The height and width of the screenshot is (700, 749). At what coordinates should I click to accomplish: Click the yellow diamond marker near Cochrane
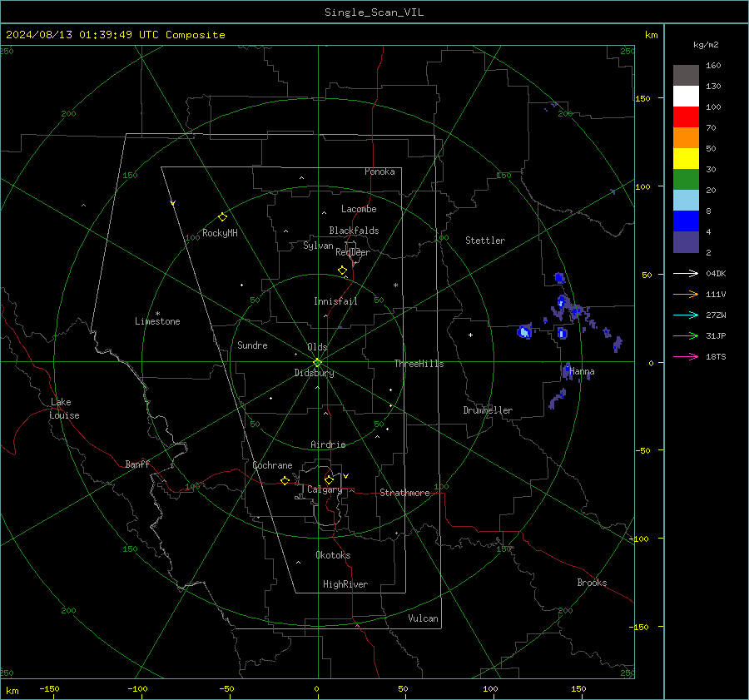tap(285, 480)
